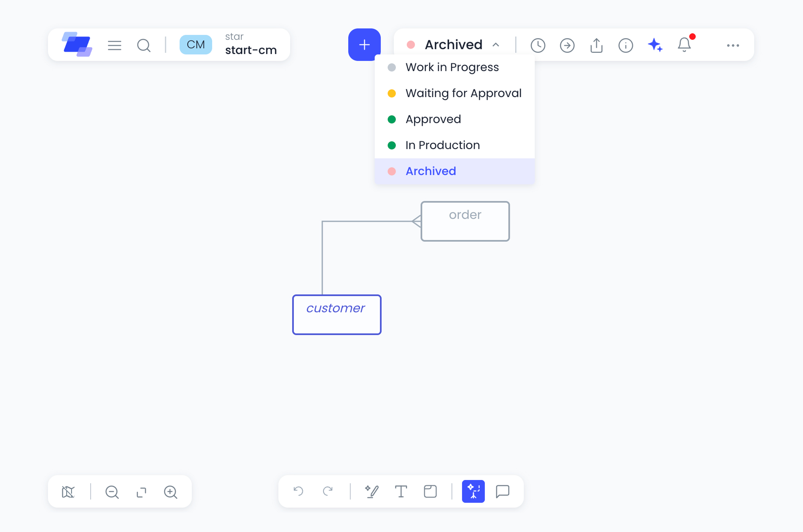Screen dimensions: 803x532
Task: Toggle the comments tool
Action: (502, 491)
